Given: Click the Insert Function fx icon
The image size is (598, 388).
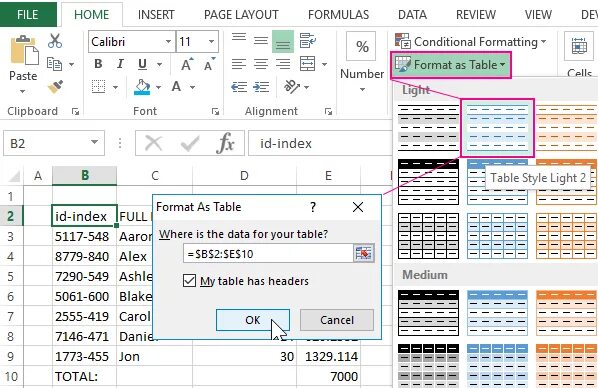Looking at the screenshot, I should [226, 143].
